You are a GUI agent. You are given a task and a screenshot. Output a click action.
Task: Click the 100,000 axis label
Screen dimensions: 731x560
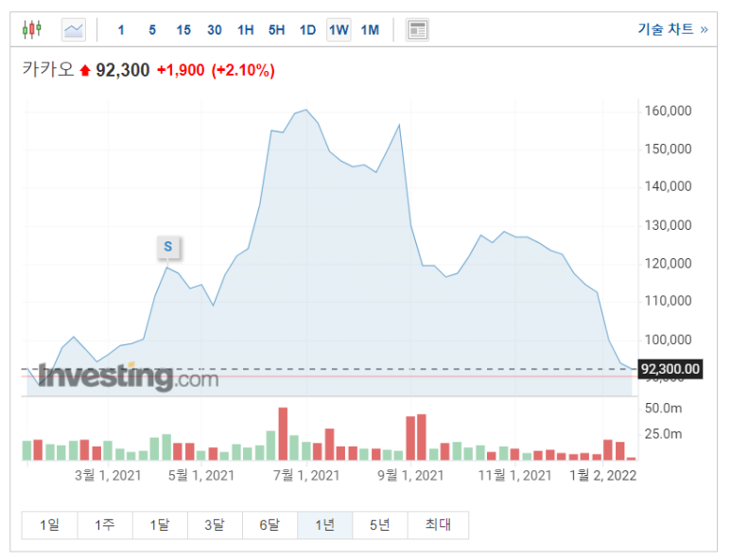[x=668, y=340]
